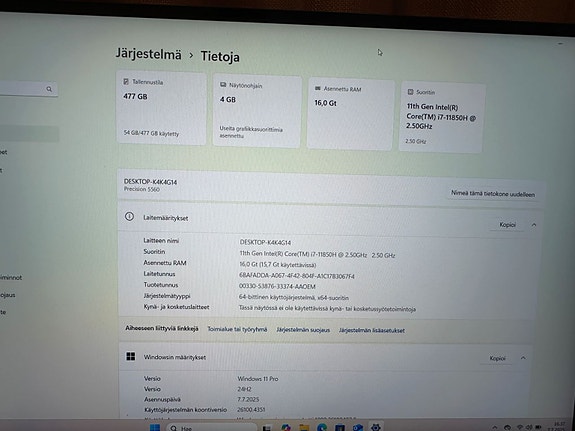This screenshot has width=575, height=431.
Task: Click the Windows logo beside Windowsin määritykset
Action: (x=131, y=356)
